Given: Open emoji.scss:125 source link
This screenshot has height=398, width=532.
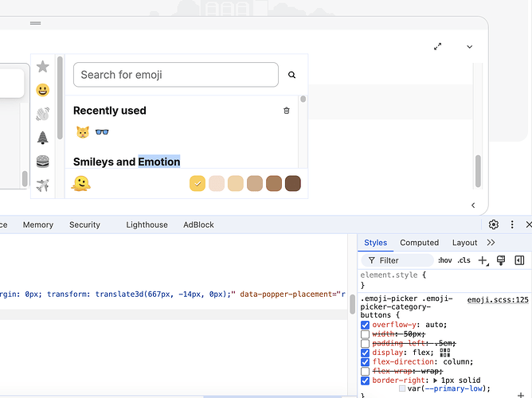Looking at the screenshot, I should coord(498,299).
